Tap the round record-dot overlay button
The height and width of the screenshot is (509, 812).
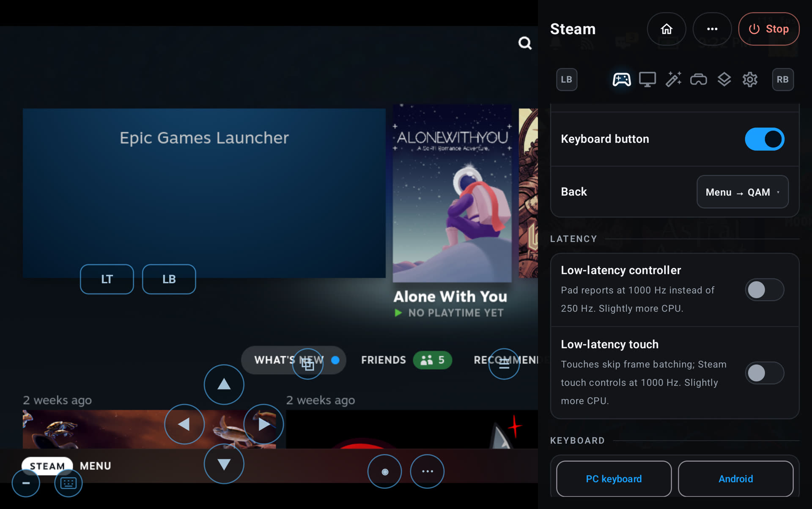pos(384,471)
